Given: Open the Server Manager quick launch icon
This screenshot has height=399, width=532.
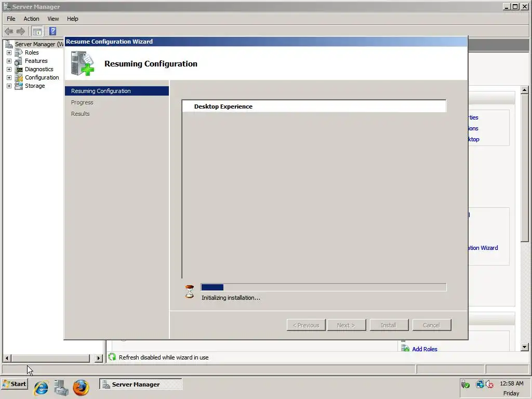Looking at the screenshot, I should [x=61, y=388].
